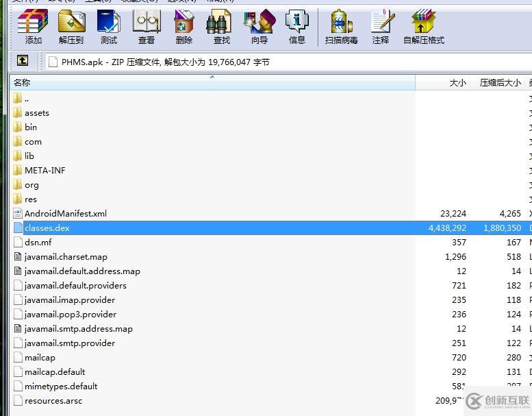Show archive Info (信息) icon
Viewport: 532px width, 416px height.
(x=296, y=26)
